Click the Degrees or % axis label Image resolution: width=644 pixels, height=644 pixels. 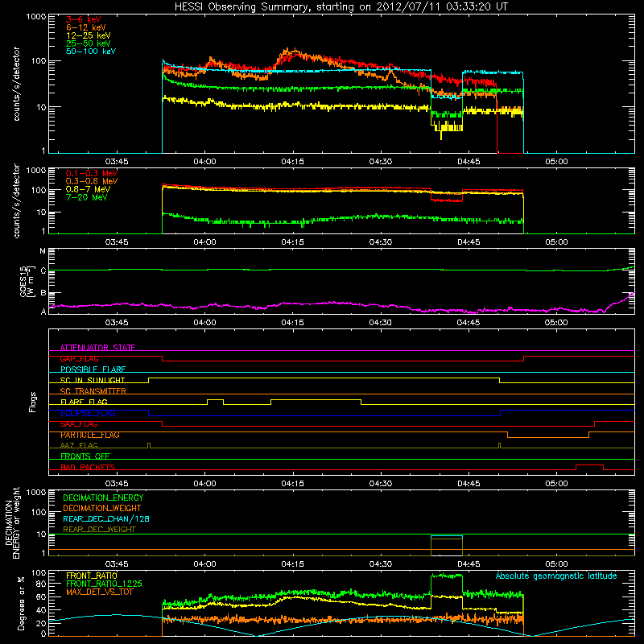[21, 604]
